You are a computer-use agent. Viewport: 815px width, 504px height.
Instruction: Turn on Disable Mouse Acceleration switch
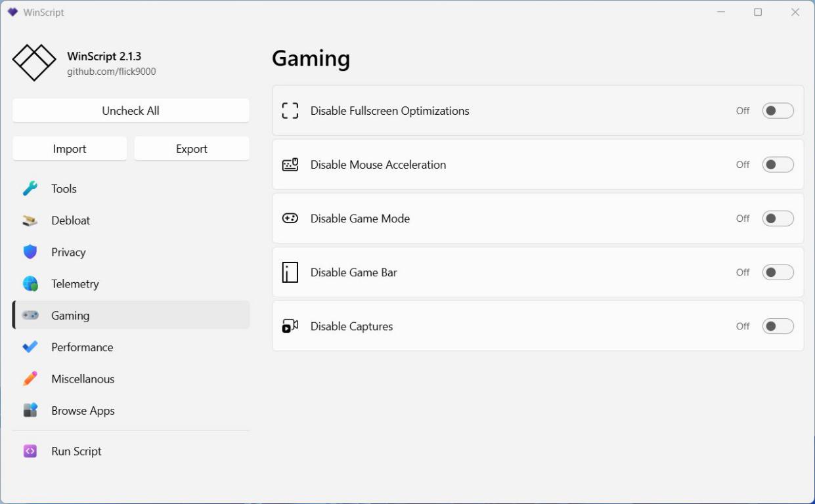point(778,165)
